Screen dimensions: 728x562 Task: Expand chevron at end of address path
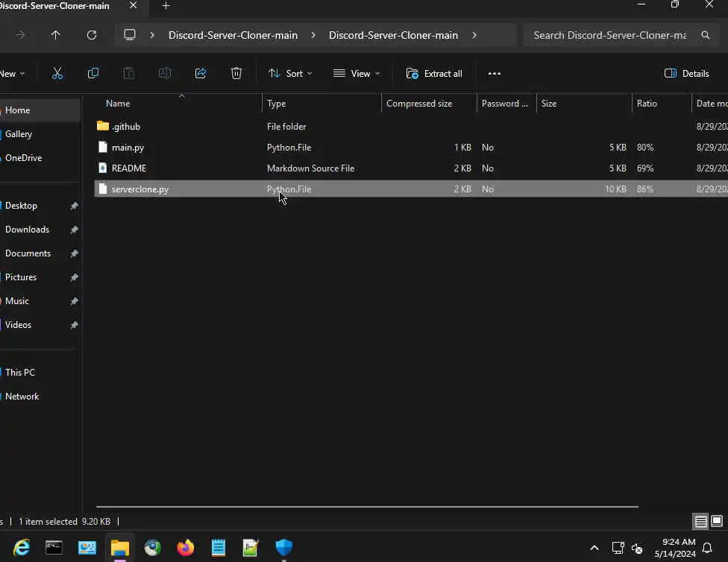click(474, 35)
